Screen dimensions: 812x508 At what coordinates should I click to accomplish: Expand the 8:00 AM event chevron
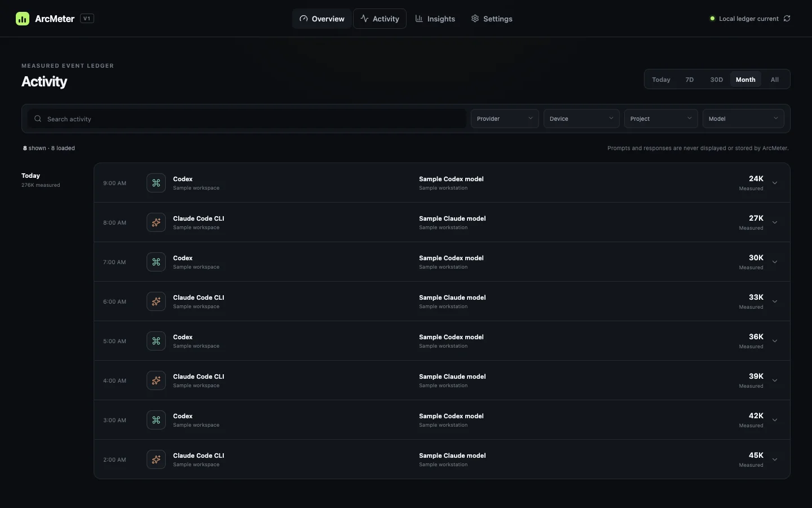pos(775,222)
